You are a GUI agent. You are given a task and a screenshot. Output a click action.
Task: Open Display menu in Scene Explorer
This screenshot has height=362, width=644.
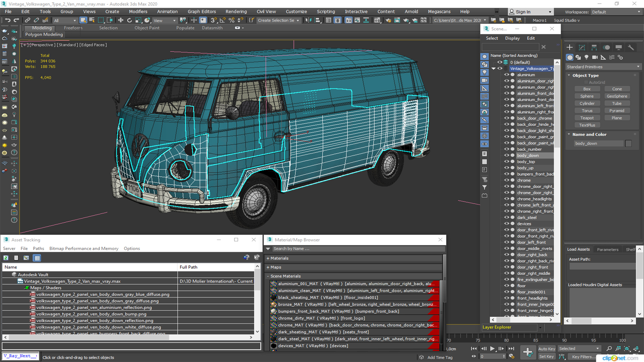coord(512,38)
